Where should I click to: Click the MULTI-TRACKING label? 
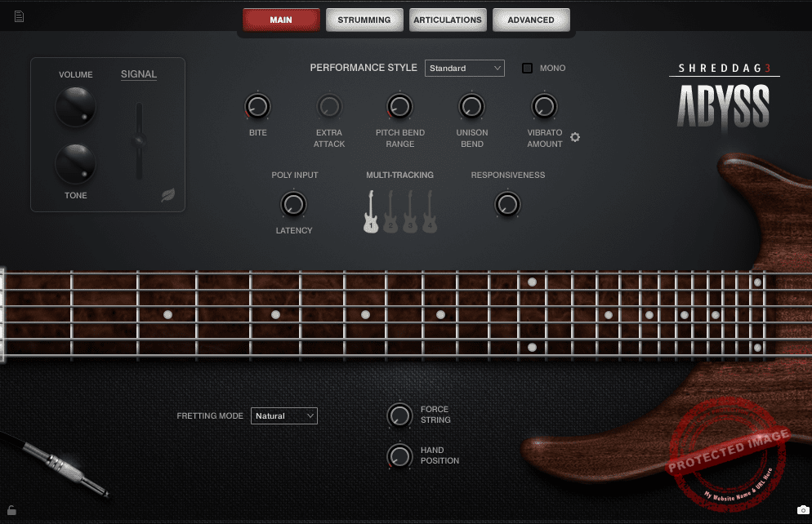(399, 175)
